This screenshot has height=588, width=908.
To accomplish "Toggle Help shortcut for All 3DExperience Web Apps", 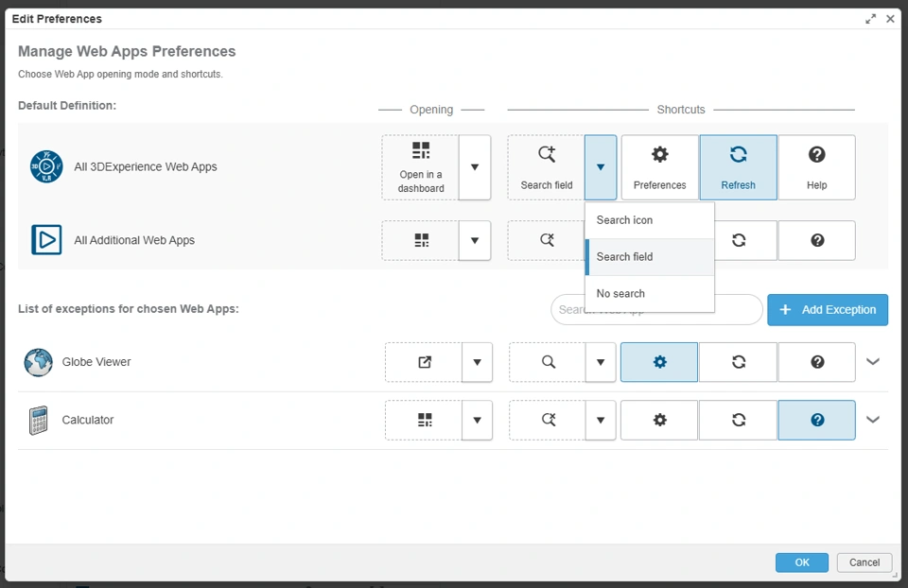I will [x=817, y=167].
